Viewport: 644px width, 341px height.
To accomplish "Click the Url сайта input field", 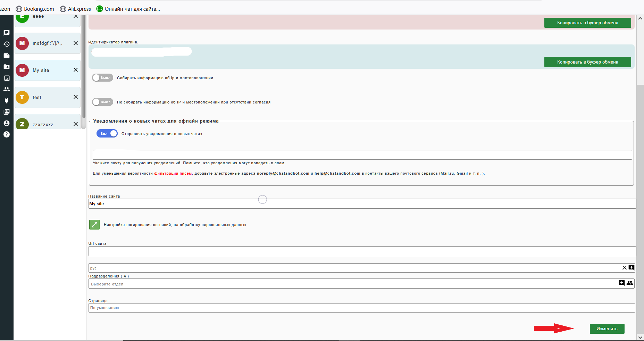I will [x=362, y=251].
